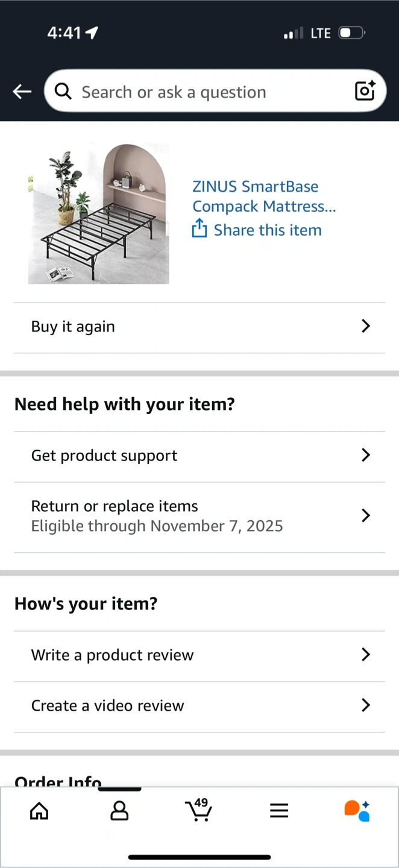The height and width of the screenshot is (868, 399).
Task: Tap the magnifying glass search icon
Action: (x=63, y=91)
